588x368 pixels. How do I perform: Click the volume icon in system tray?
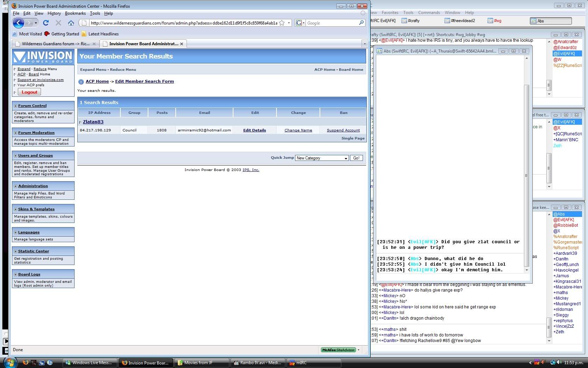pos(559,362)
